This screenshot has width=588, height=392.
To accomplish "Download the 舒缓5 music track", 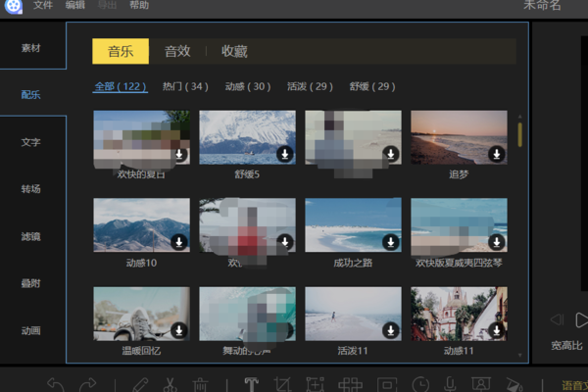I will (x=284, y=154).
